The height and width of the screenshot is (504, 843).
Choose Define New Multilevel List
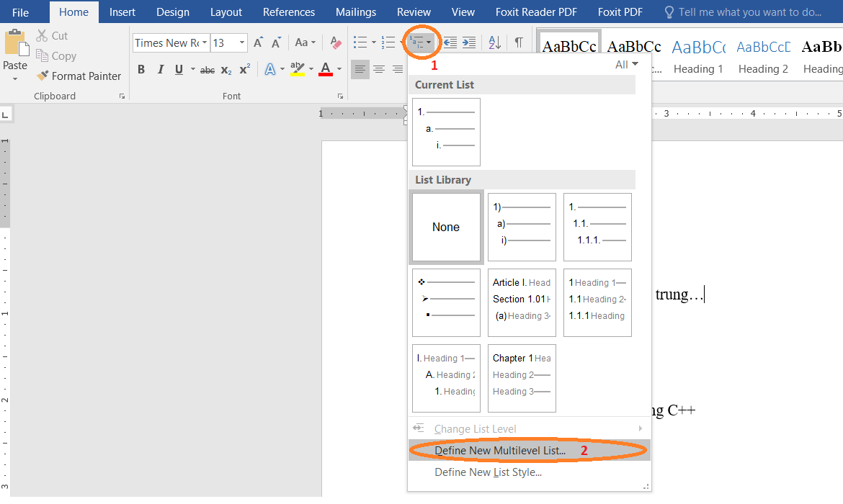point(529,450)
